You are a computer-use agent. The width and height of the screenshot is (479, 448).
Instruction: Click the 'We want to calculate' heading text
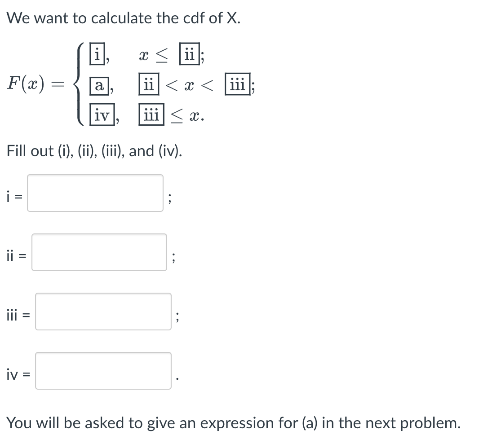coord(124,18)
